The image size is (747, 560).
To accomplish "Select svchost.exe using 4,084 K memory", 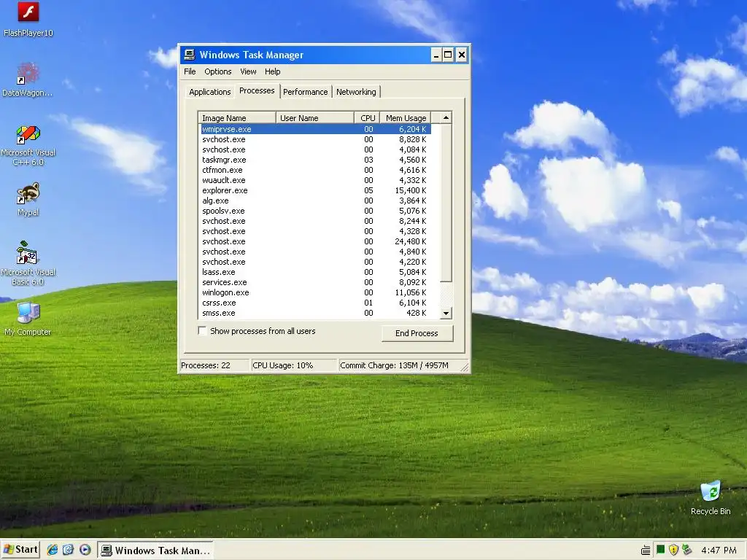I will pos(315,149).
